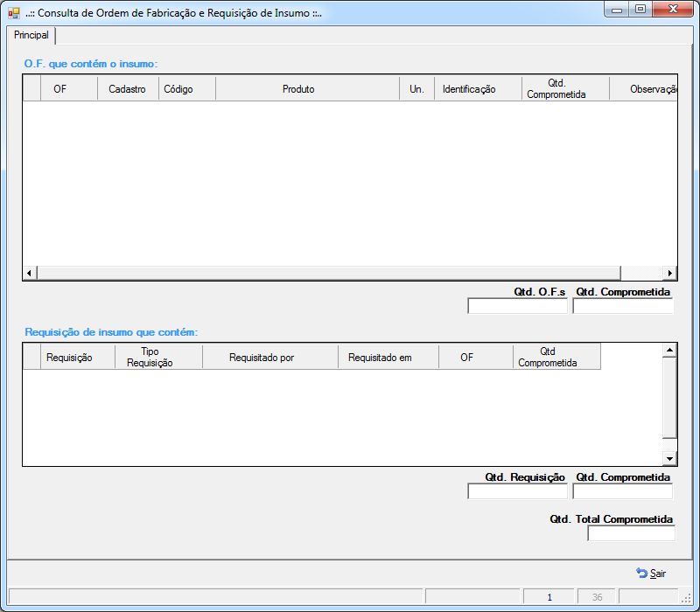
Task: Click the Sair exit button
Action: (x=651, y=574)
